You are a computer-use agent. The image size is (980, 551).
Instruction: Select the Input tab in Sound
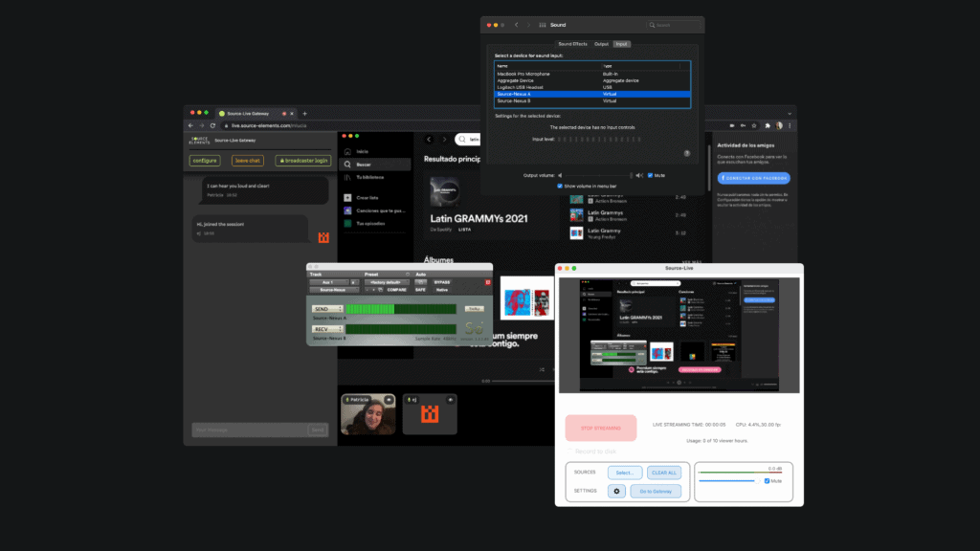(x=621, y=44)
